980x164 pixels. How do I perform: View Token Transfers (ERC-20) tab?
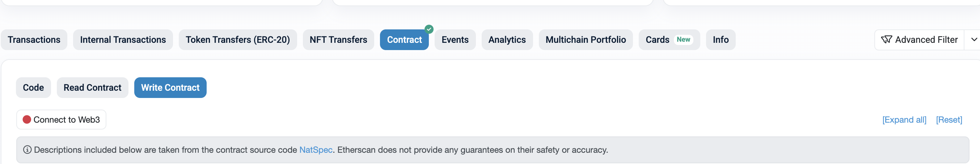point(237,40)
